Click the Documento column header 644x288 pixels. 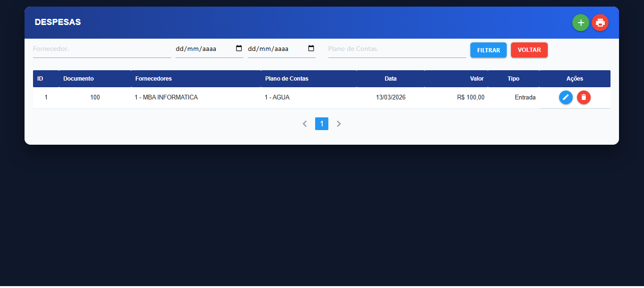[78, 79]
